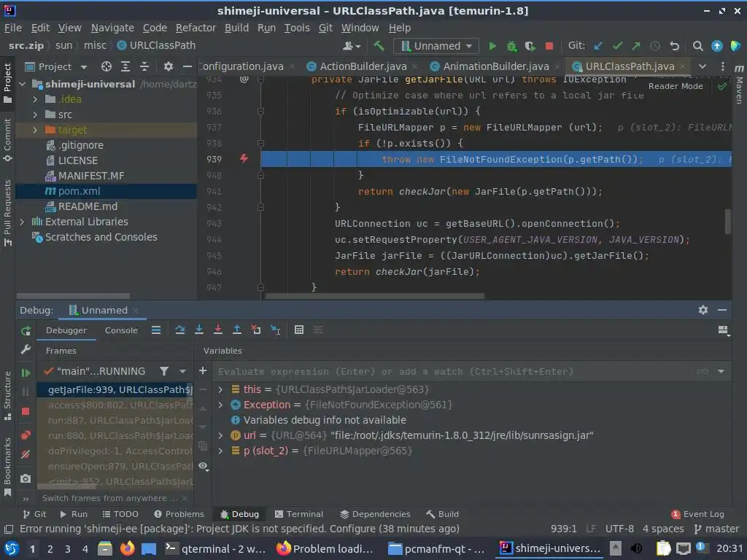Run with coverage shield icon
The width and height of the screenshot is (747, 560).
pyautogui.click(x=530, y=46)
